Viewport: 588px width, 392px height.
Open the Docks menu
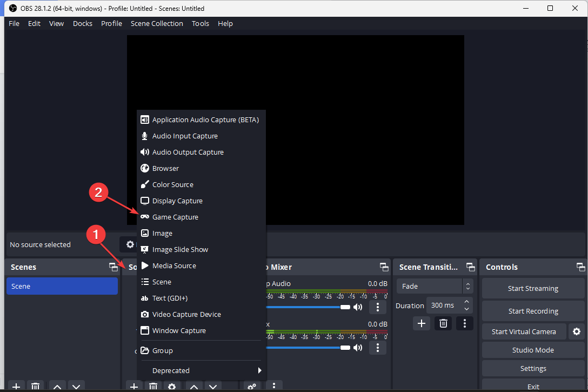83,23
